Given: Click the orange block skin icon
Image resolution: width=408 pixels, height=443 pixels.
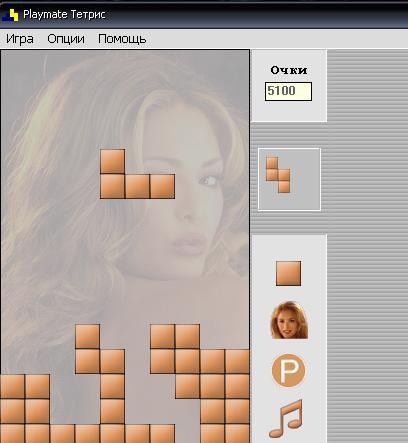Looking at the screenshot, I should 288,273.
